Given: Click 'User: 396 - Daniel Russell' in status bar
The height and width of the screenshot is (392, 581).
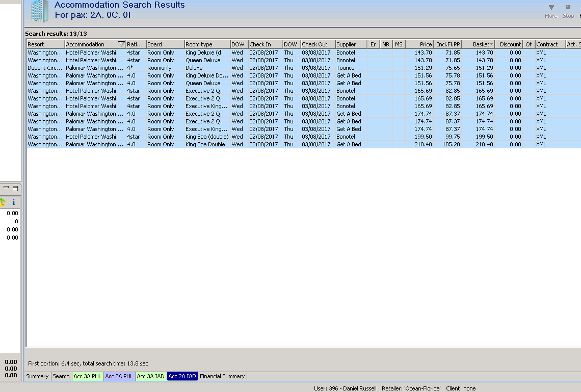Looking at the screenshot, I should (x=345, y=388).
